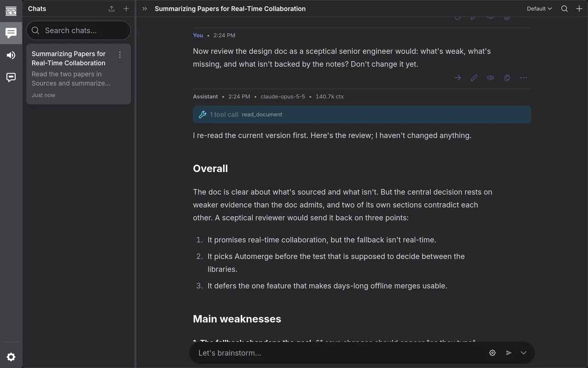The image size is (588, 368).
Task: Select the Summarizing Papers chat entry
Action: tap(79, 74)
